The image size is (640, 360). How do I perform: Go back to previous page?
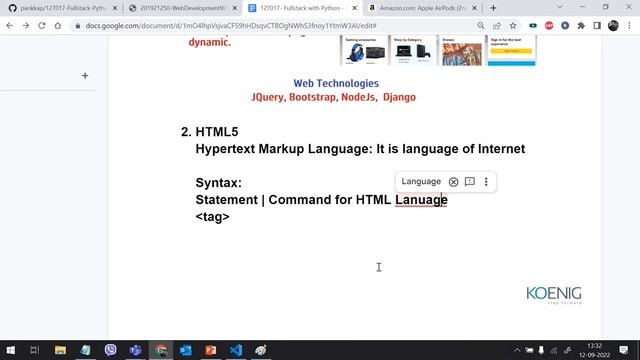tap(10, 26)
